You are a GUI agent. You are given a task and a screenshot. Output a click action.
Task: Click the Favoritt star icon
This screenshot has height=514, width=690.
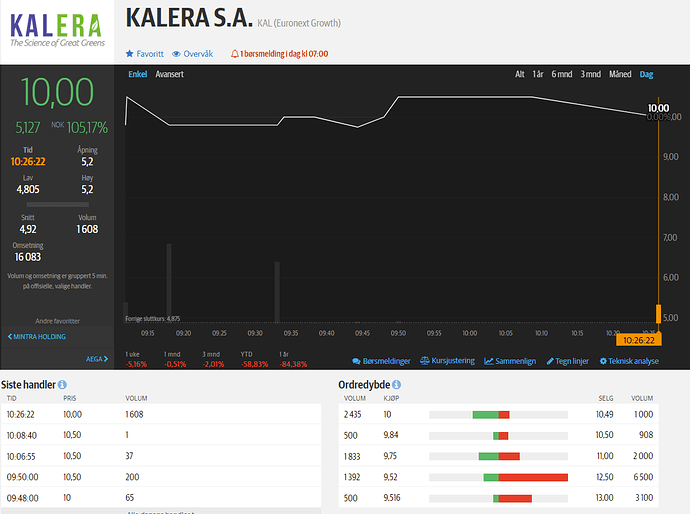[129, 54]
